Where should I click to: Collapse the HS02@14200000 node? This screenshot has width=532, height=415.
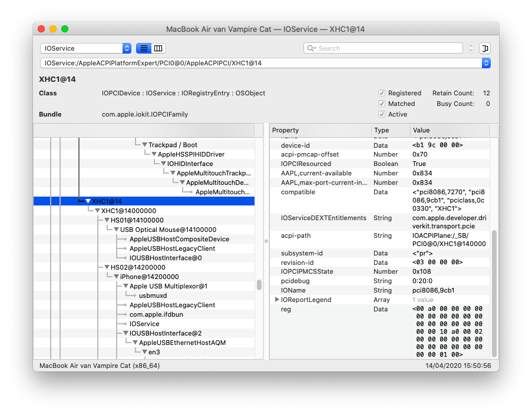coord(107,267)
